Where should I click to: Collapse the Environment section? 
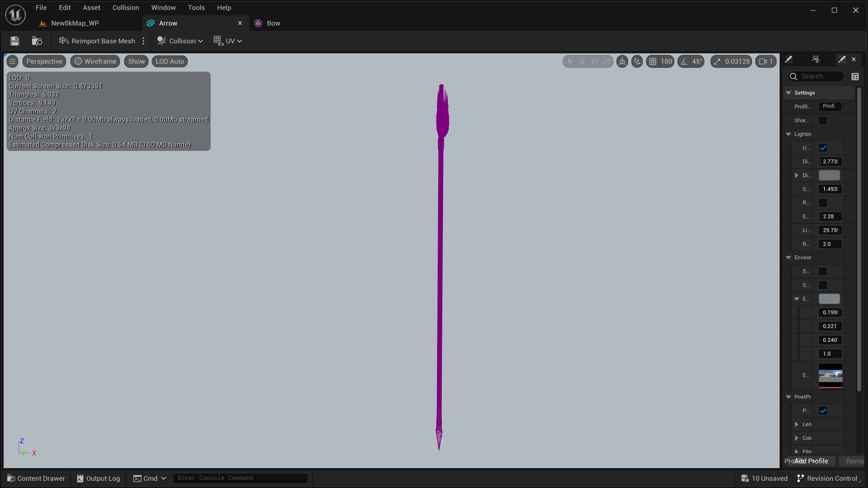coord(788,258)
